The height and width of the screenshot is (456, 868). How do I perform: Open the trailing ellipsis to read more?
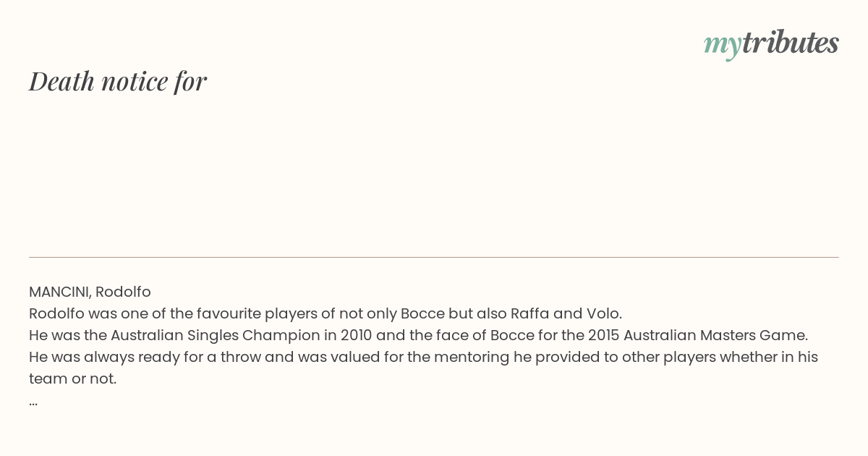[x=33, y=401]
